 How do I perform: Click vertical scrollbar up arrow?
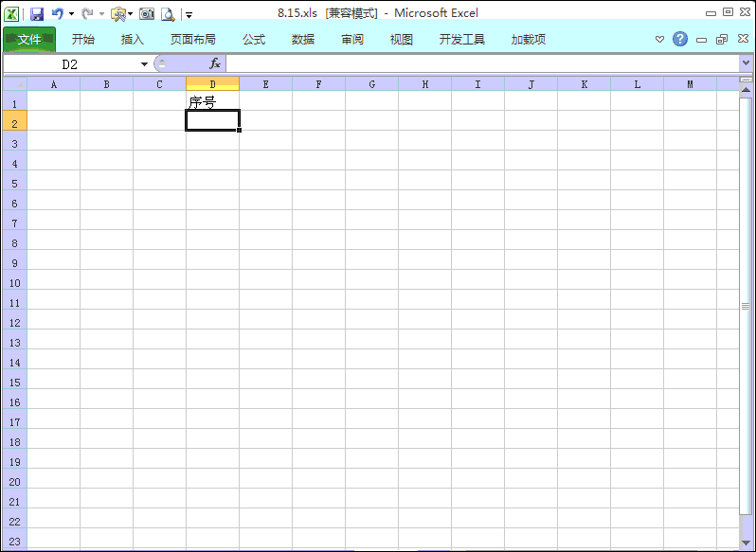pyautogui.click(x=746, y=89)
